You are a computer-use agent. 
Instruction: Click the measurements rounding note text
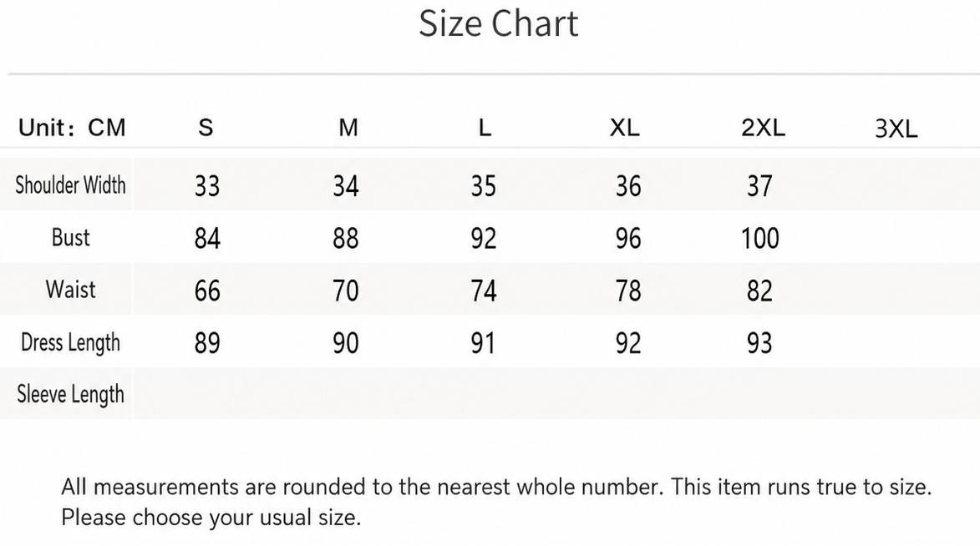(496, 503)
